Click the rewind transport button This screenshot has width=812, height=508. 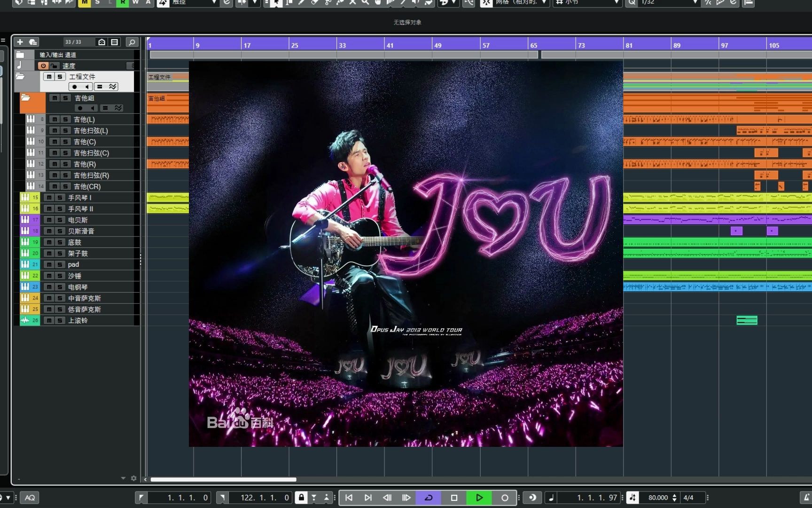coord(387,498)
